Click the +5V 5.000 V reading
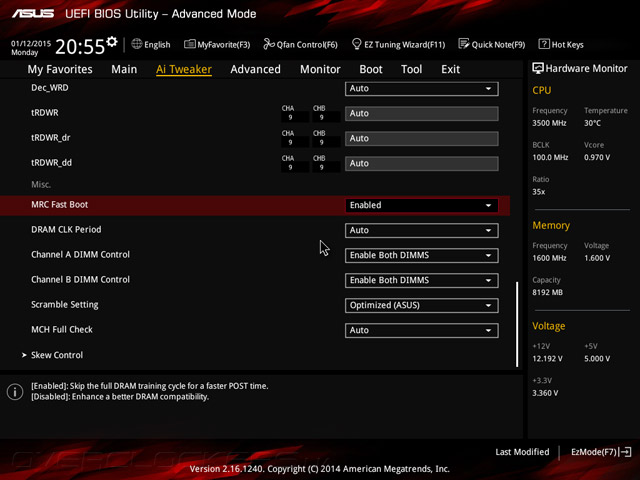Viewport: 640px width, 480px height. click(x=597, y=358)
